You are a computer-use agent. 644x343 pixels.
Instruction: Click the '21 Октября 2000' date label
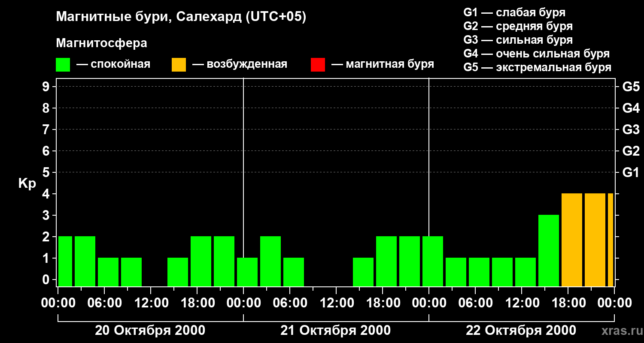(x=335, y=331)
